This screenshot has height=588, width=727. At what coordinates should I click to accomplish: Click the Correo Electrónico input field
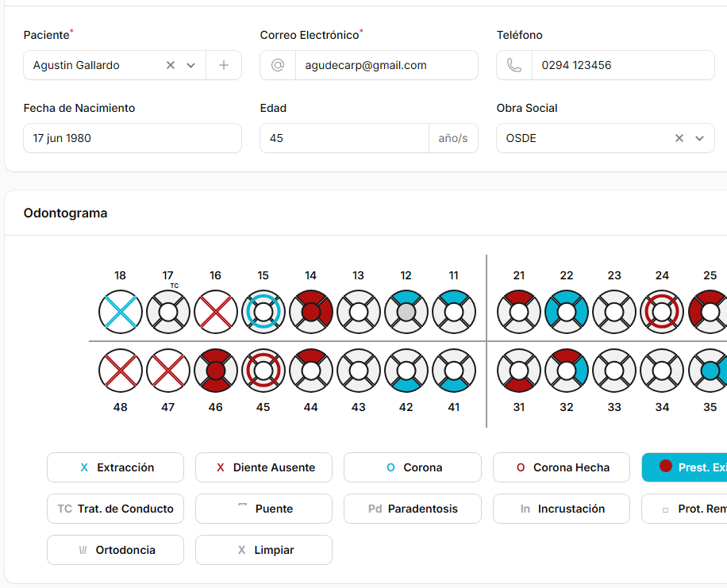(386, 66)
